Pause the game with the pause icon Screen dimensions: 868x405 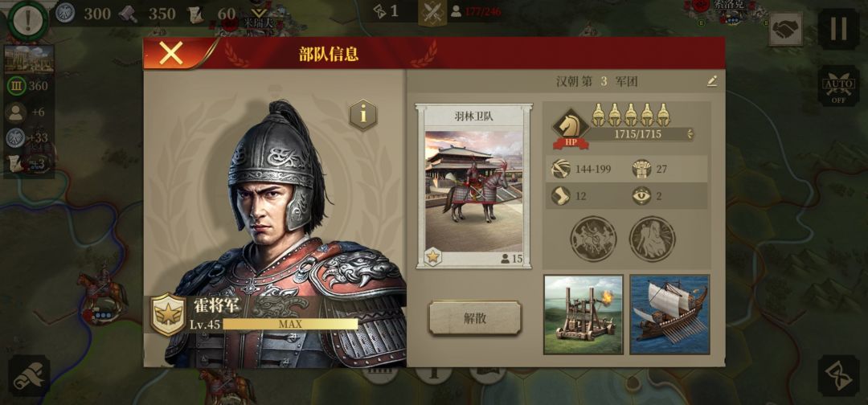click(x=838, y=29)
